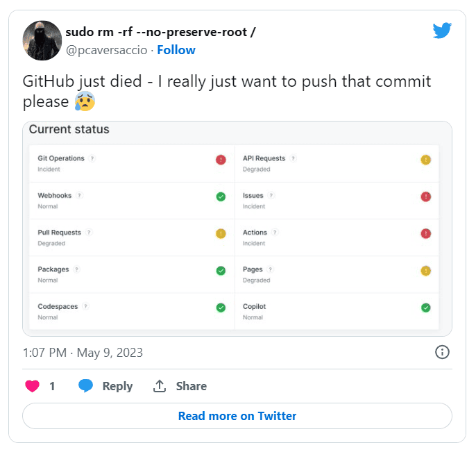This screenshot has width=476, height=452.
Task: Click the Share text label
Action: [x=192, y=386]
